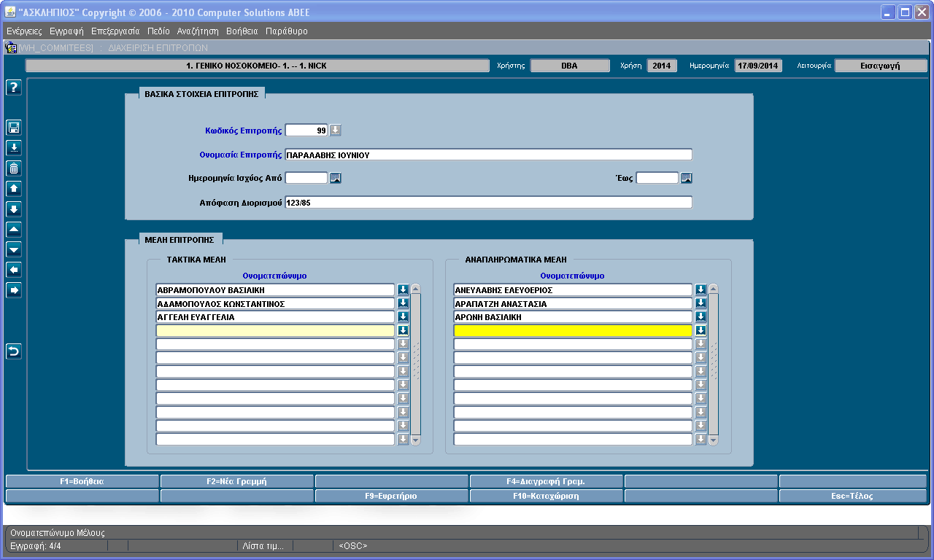The image size is (934, 560).
Task: Click the Εισαγωγή mode box
Action: pos(881,66)
